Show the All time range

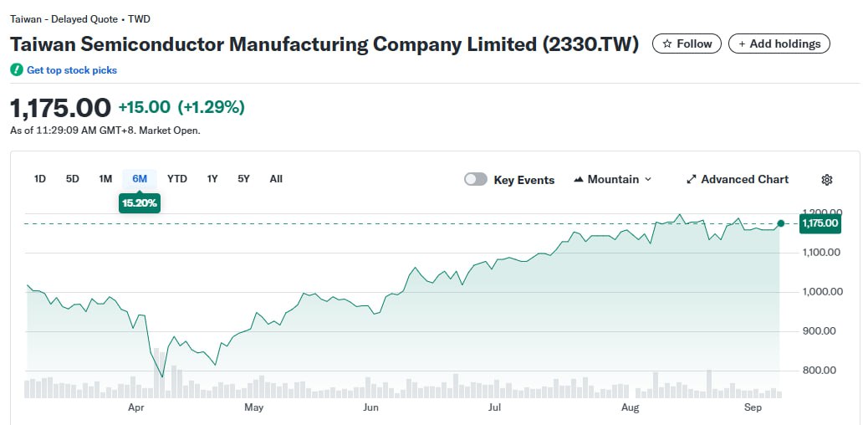click(276, 179)
